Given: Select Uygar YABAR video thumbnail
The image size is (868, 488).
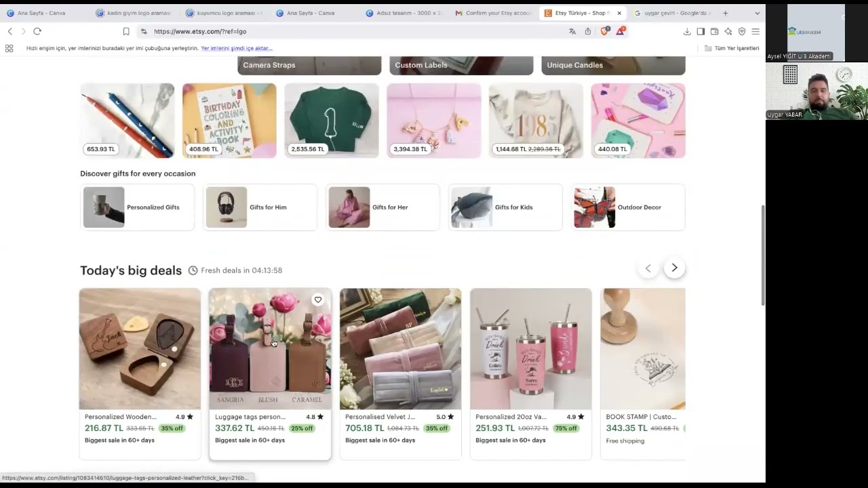Looking at the screenshot, I should tap(816, 91).
